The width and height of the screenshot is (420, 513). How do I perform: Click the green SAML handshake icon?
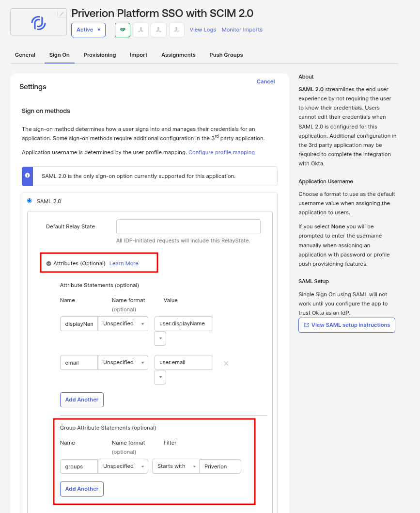[x=123, y=30]
